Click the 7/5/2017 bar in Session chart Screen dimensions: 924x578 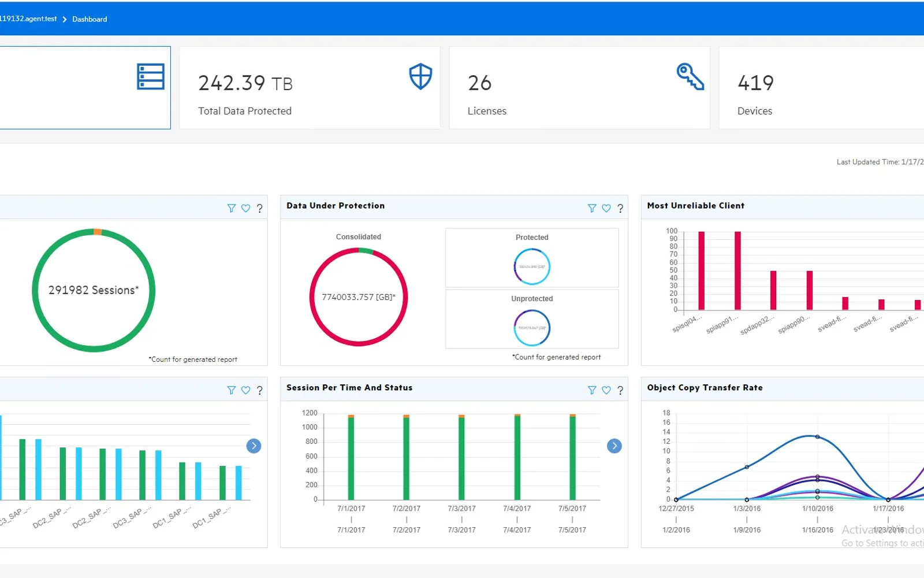click(x=572, y=457)
